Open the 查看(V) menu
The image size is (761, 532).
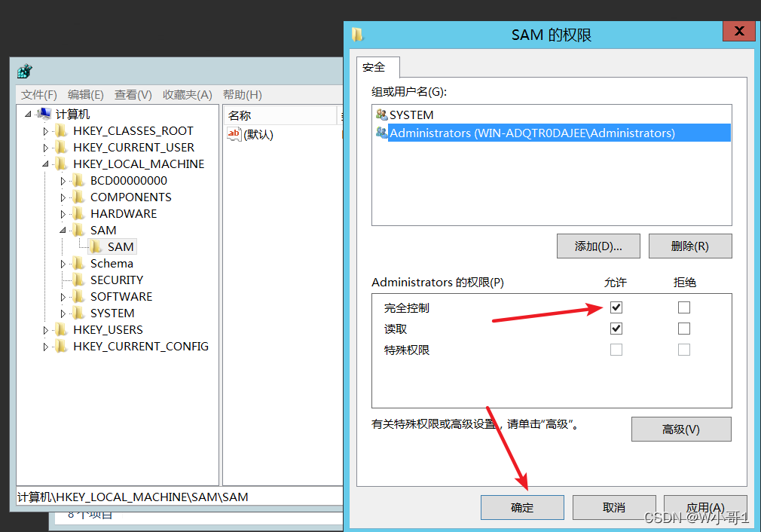point(133,95)
